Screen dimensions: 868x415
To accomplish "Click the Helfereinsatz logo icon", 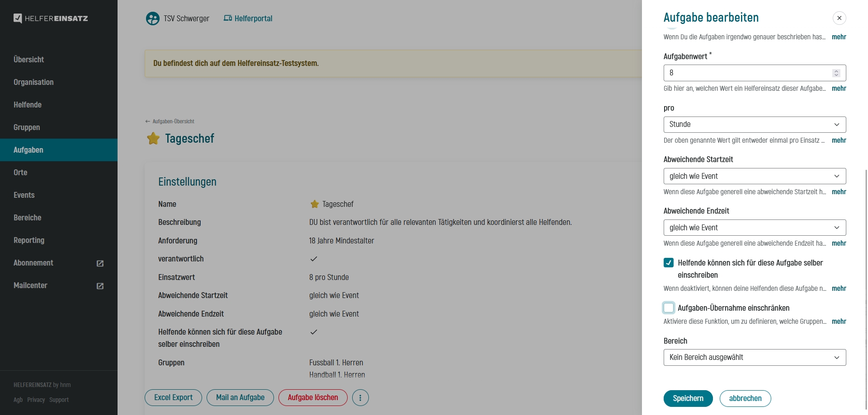I will (18, 19).
